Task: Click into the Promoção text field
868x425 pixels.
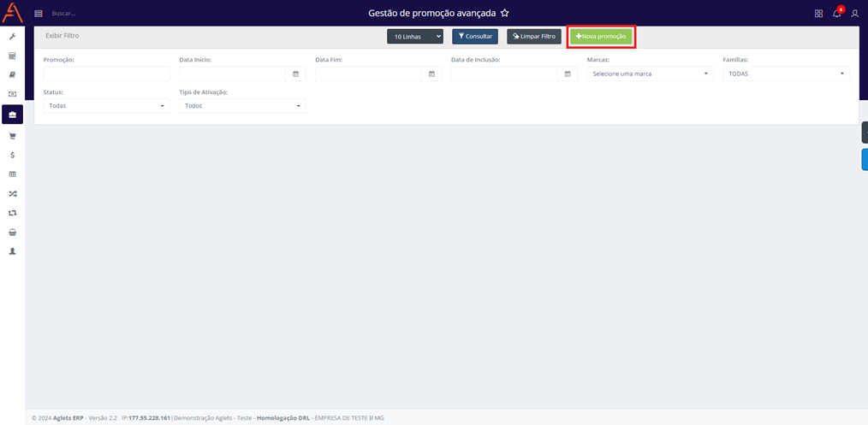Action: tap(106, 74)
